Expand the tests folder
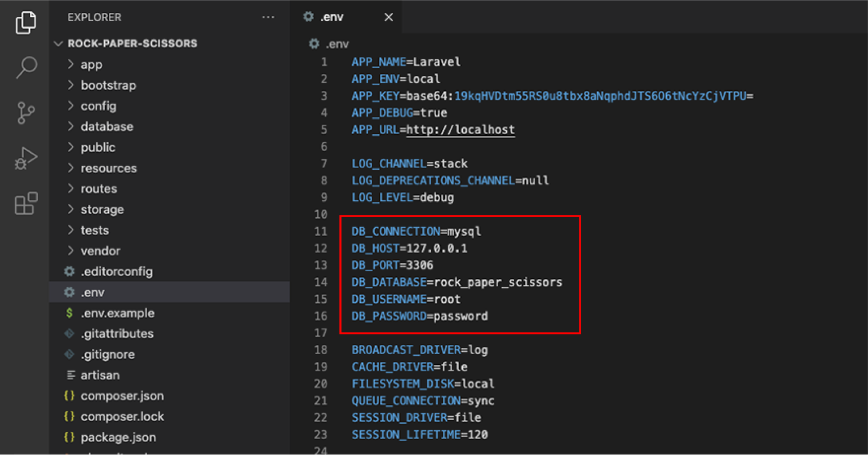The height and width of the screenshot is (455, 868). pos(170,230)
